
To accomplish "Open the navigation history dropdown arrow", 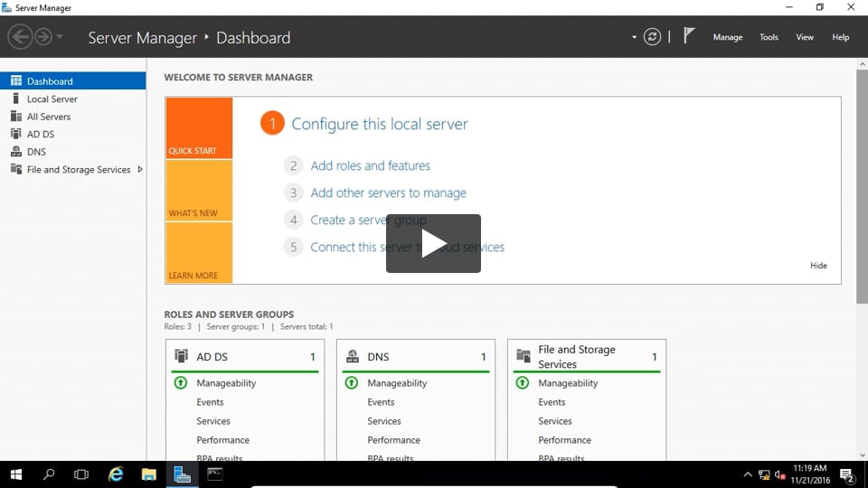I will pyautogui.click(x=60, y=37).
